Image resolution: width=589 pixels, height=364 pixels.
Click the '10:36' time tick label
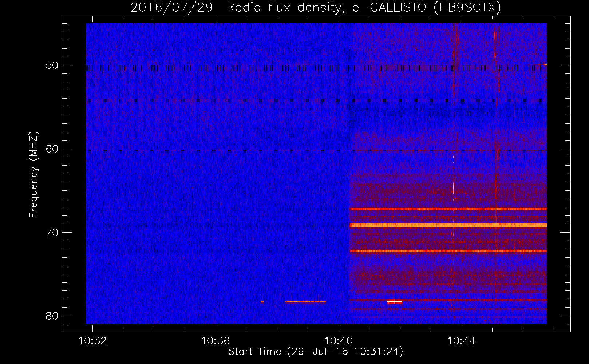216,341
